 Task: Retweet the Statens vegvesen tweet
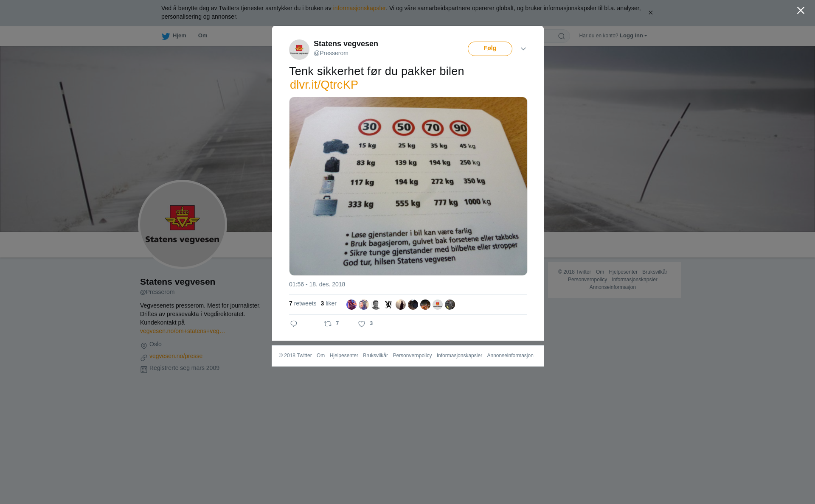(x=328, y=324)
